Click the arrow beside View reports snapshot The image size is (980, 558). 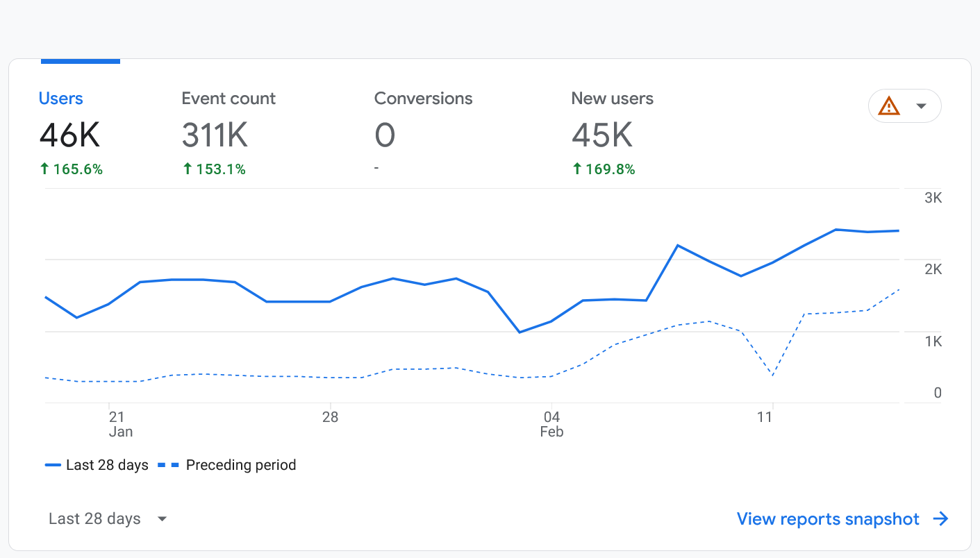942,518
